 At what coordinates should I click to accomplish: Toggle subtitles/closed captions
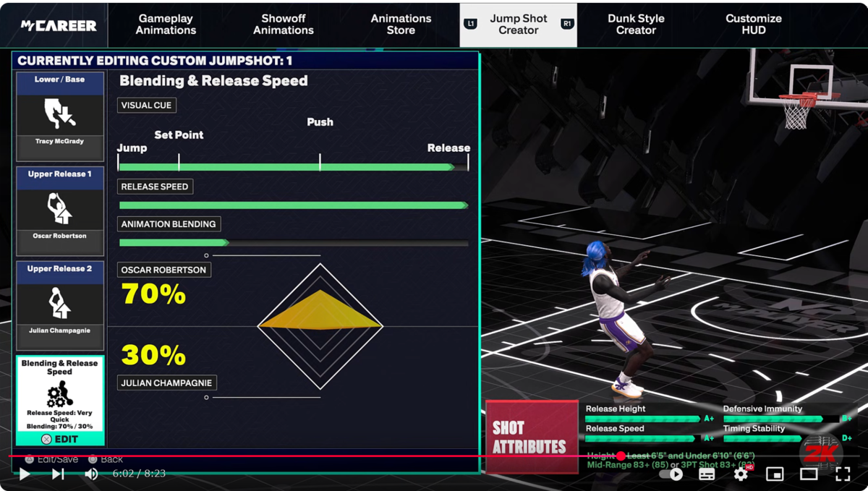click(x=707, y=474)
